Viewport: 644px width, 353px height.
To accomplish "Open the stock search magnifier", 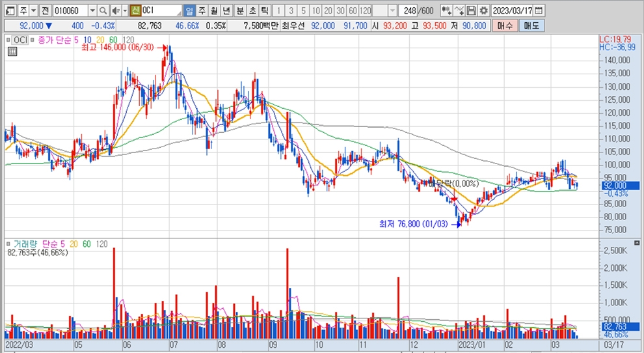I will (103, 10).
